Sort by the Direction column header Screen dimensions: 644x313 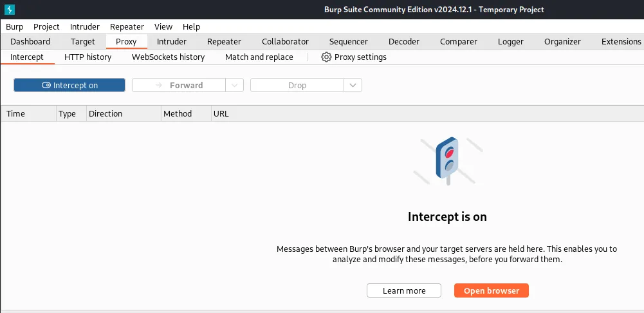[x=124, y=113]
